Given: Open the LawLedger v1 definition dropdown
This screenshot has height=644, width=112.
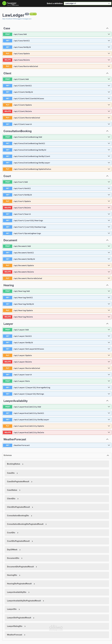Looking at the screenshot, I should [87, 4].
